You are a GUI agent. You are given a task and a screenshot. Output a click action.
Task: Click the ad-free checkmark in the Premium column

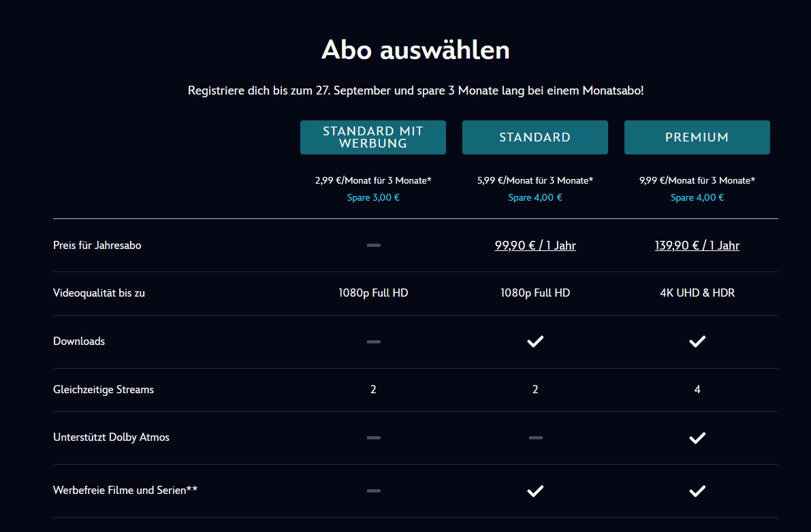point(697,491)
